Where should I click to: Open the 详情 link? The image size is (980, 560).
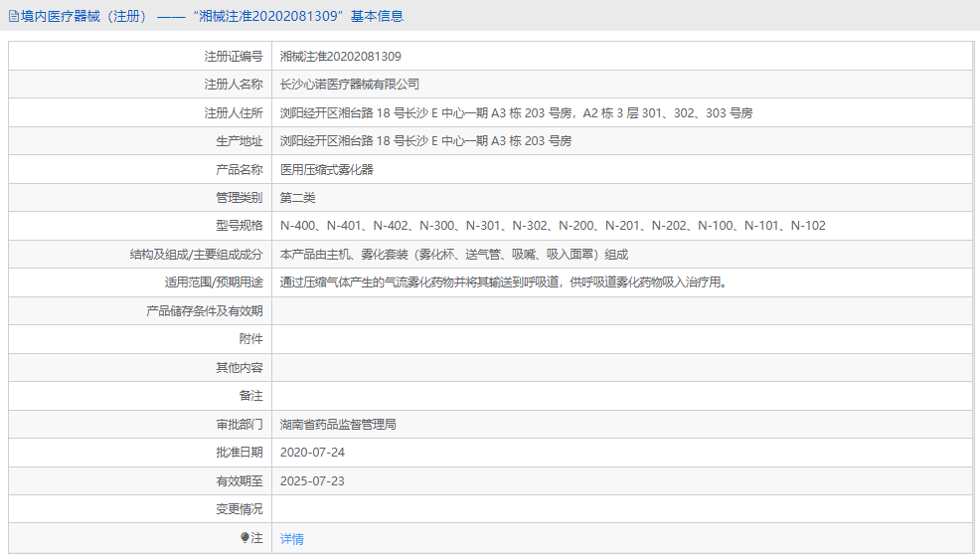292,539
